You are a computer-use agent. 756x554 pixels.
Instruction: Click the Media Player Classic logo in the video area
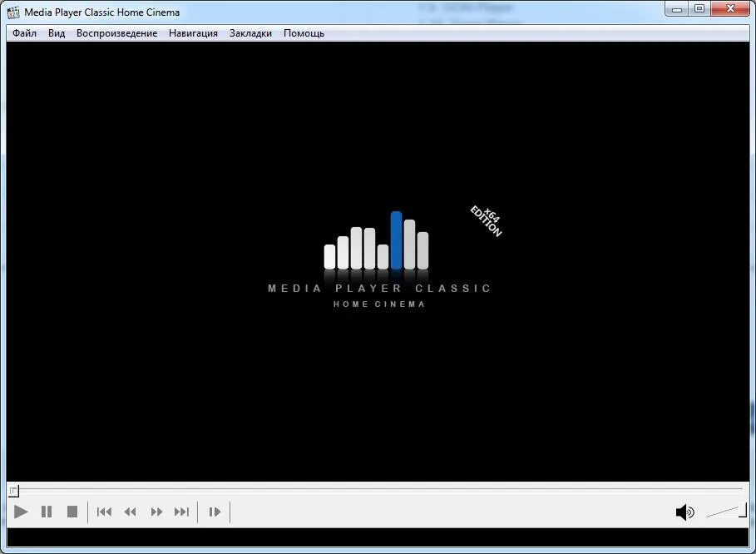[x=379, y=260]
